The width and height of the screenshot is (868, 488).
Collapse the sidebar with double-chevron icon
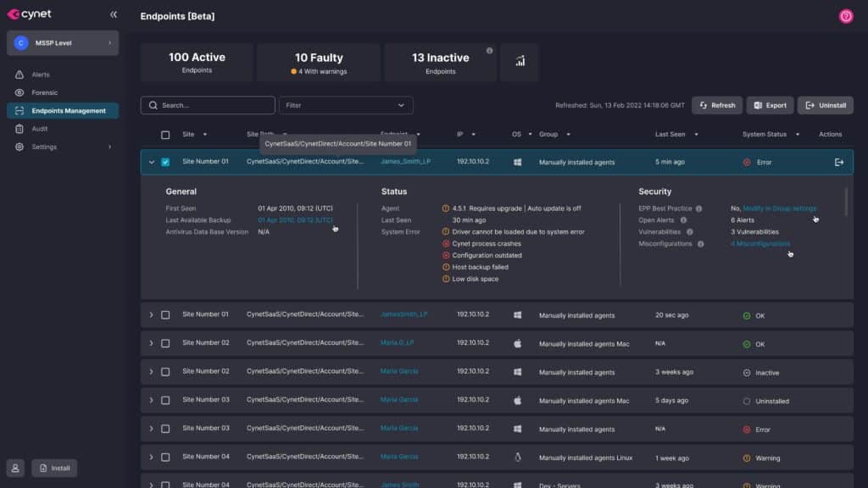[x=114, y=14]
